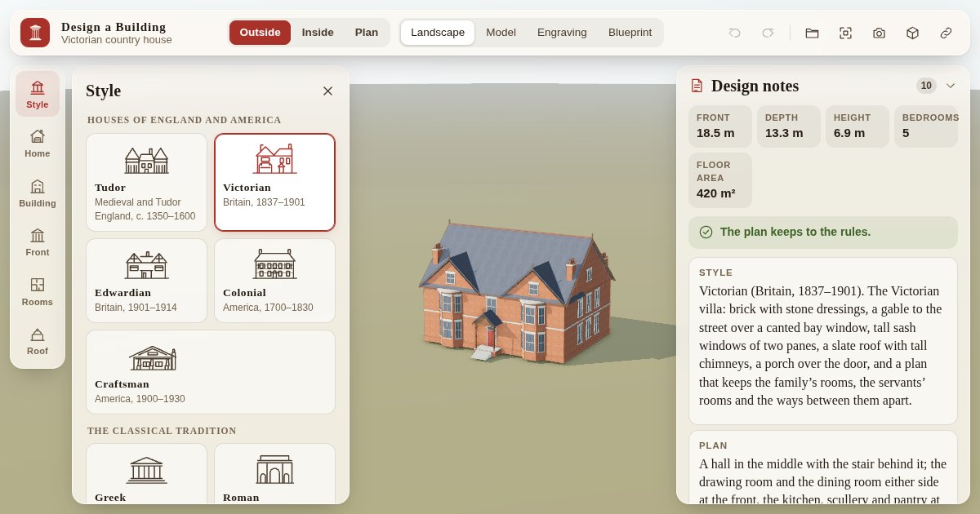Choose the Tudor house style card
The height and width of the screenshot is (514, 980).
(x=146, y=183)
